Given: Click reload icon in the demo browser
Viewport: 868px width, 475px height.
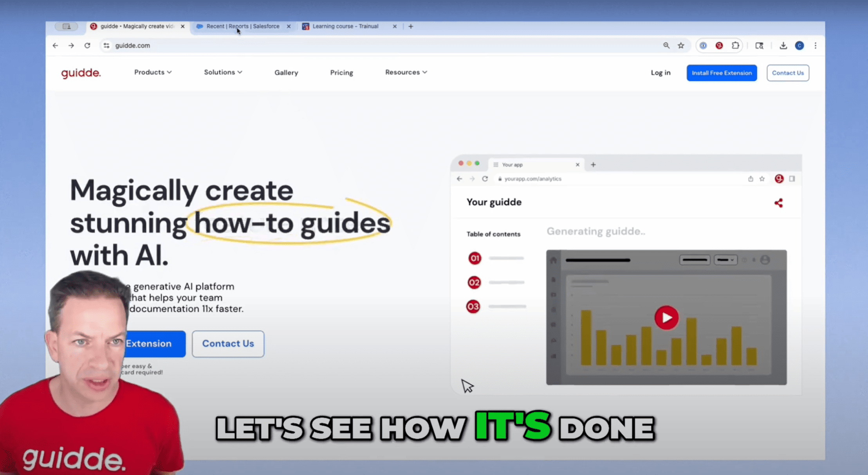Looking at the screenshot, I should (x=485, y=179).
